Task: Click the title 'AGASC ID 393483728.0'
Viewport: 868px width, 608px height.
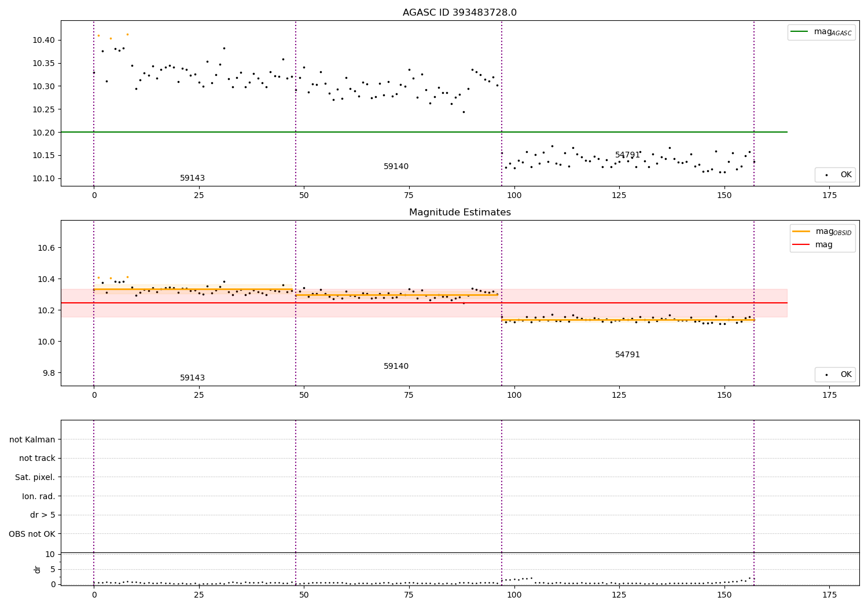Action: coord(459,13)
